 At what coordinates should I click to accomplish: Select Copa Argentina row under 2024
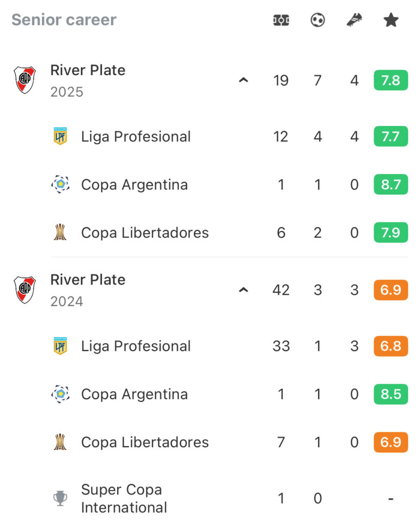point(229,394)
